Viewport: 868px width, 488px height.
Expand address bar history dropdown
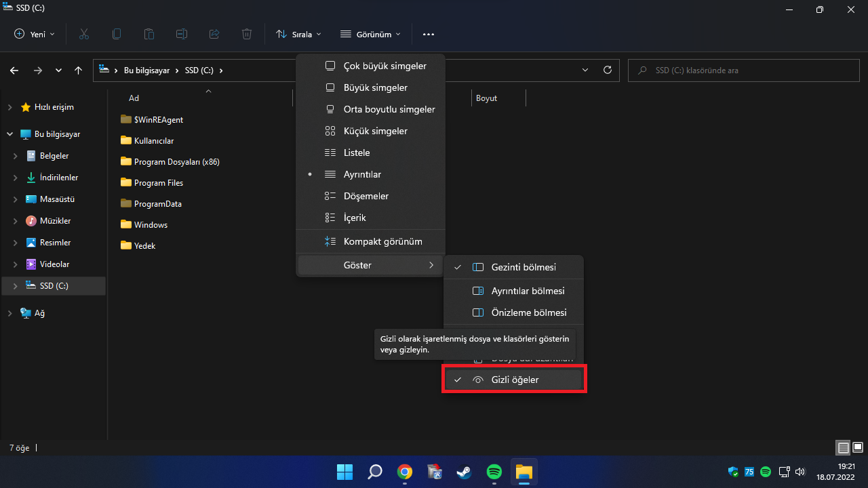tap(585, 70)
